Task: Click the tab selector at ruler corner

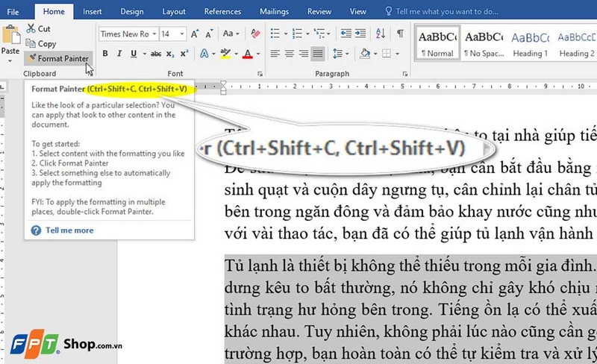Action: coord(2,87)
